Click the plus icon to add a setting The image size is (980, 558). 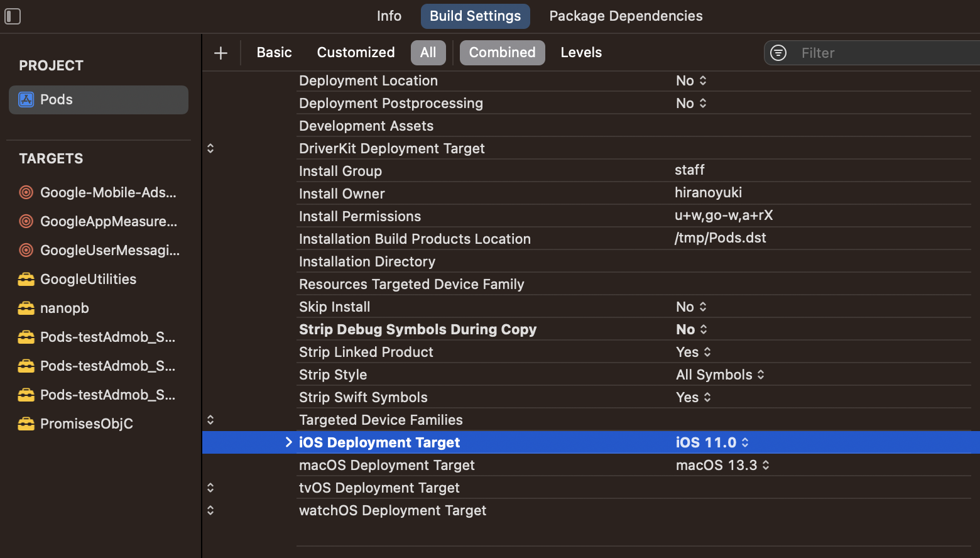pyautogui.click(x=220, y=53)
